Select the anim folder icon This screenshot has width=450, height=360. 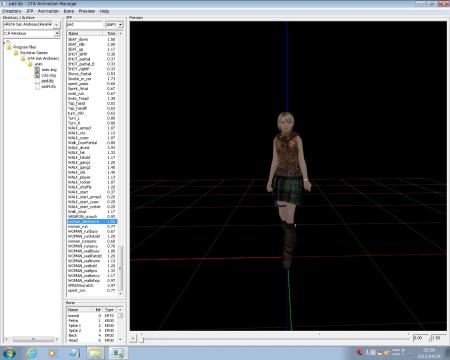click(x=30, y=64)
